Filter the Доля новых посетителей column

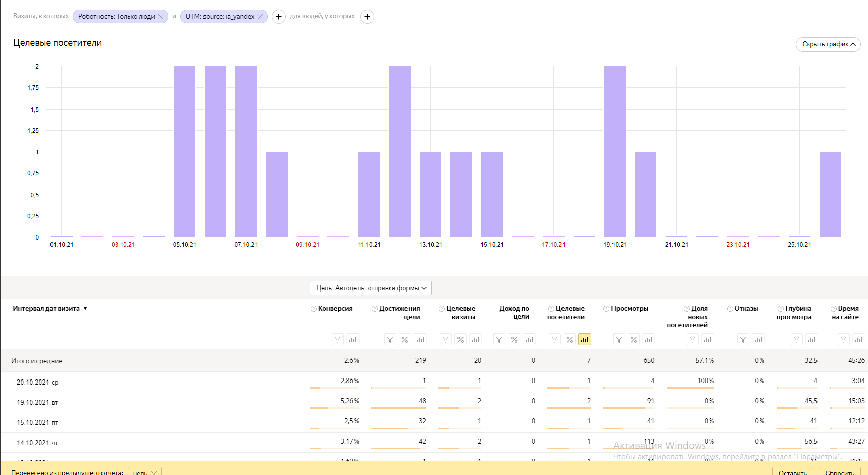(693, 340)
